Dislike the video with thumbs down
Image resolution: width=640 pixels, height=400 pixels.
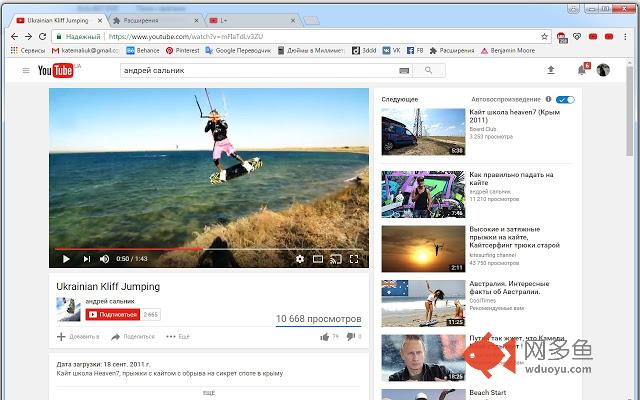pos(350,337)
